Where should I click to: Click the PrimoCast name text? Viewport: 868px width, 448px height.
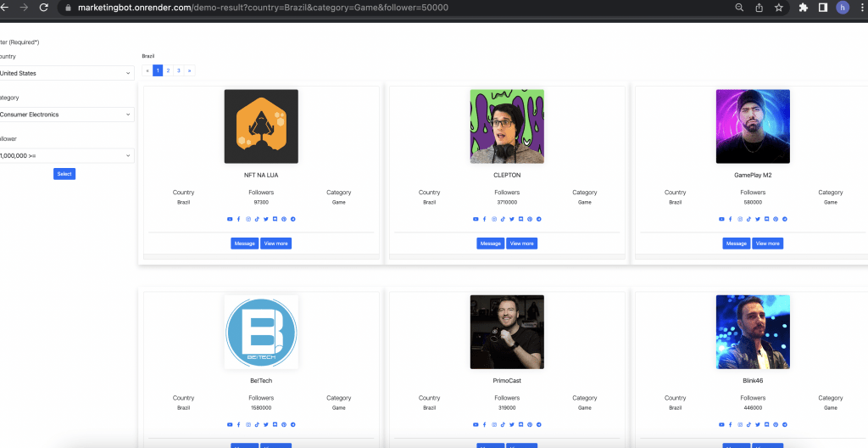(507, 381)
